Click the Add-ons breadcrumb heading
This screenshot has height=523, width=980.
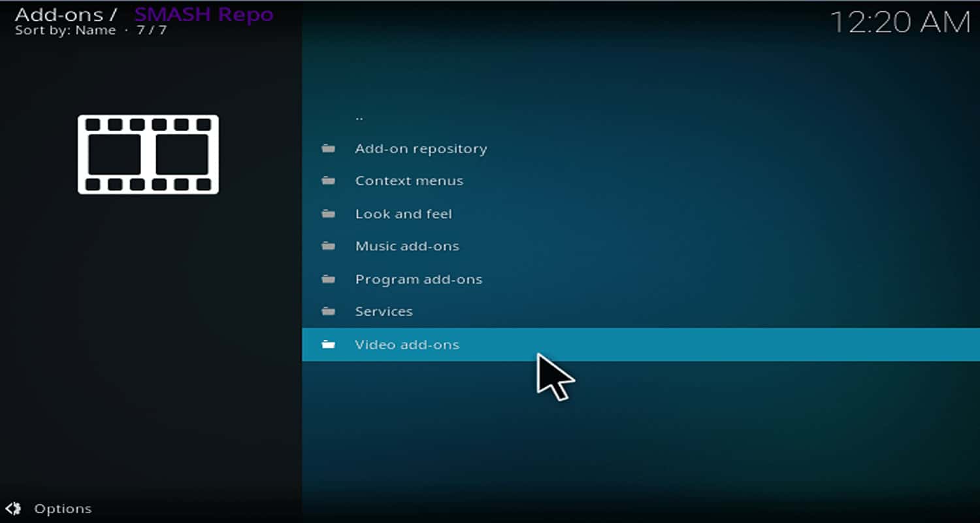click(x=59, y=14)
